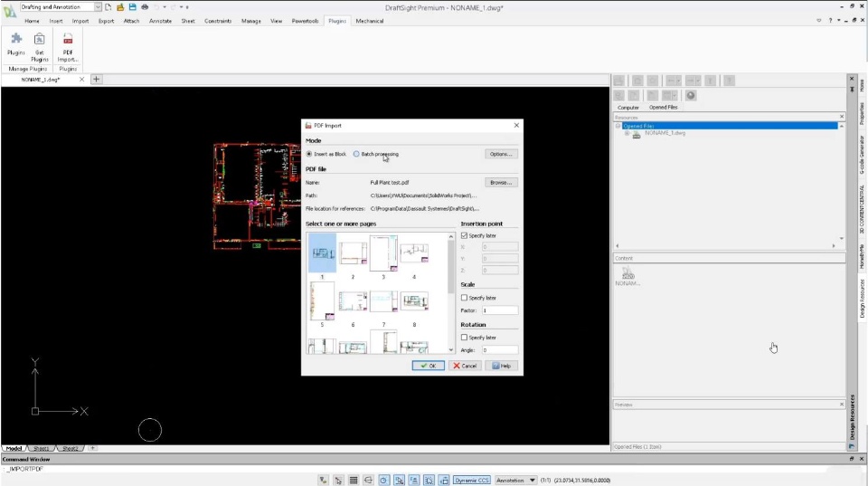Select PDF page 1 thumbnail
This screenshot has width=868, height=486.
coord(322,253)
